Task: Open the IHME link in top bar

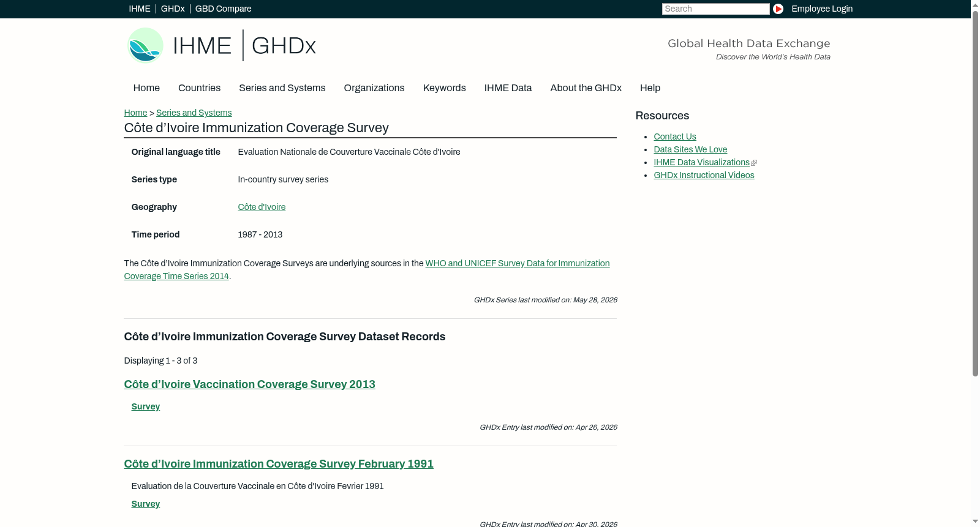Action: pos(140,9)
